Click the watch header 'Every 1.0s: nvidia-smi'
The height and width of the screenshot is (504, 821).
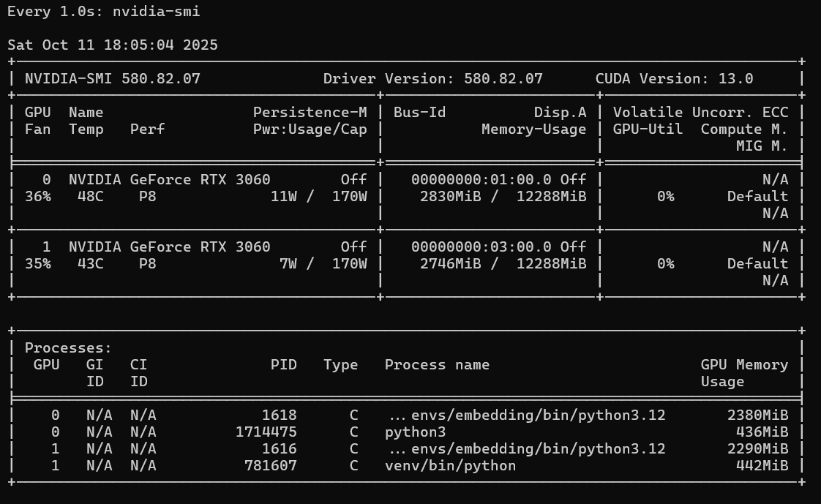(x=103, y=12)
